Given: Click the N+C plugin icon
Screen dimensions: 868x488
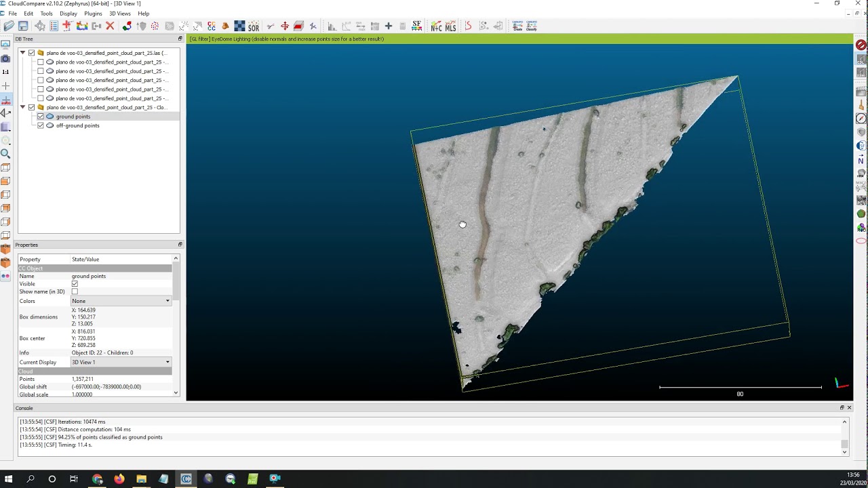Looking at the screenshot, I should click(x=436, y=26).
